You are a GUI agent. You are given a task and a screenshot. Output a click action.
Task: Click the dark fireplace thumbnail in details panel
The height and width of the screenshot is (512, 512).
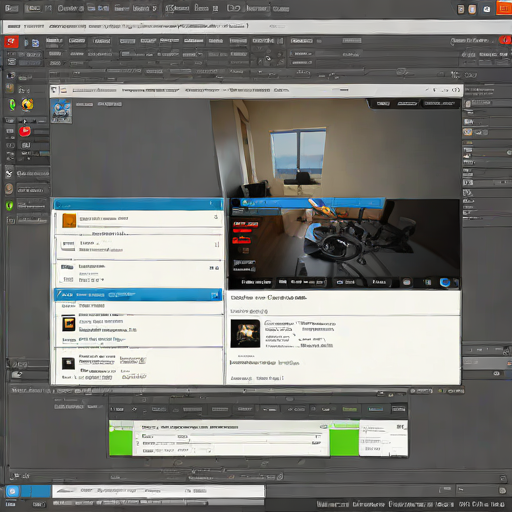[x=245, y=334]
